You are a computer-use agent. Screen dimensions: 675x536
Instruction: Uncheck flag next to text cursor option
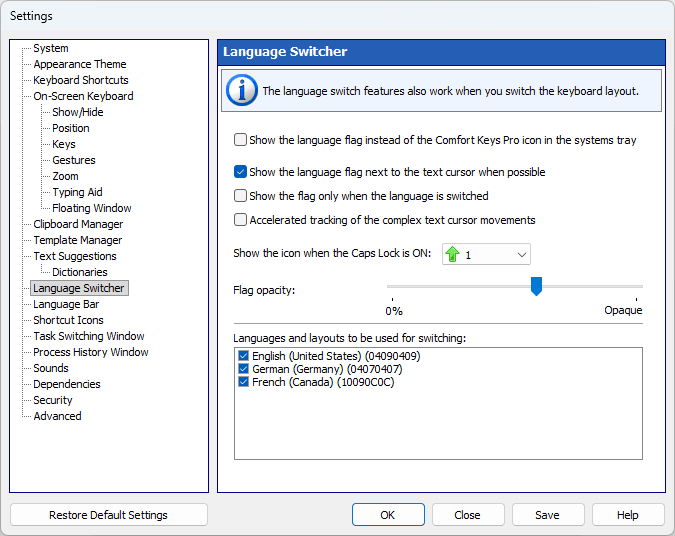click(240, 172)
